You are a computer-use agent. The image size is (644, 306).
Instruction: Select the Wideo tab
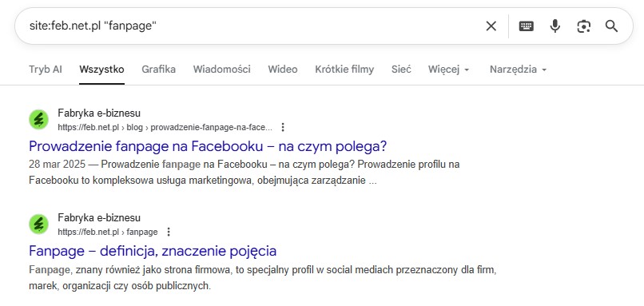283,70
